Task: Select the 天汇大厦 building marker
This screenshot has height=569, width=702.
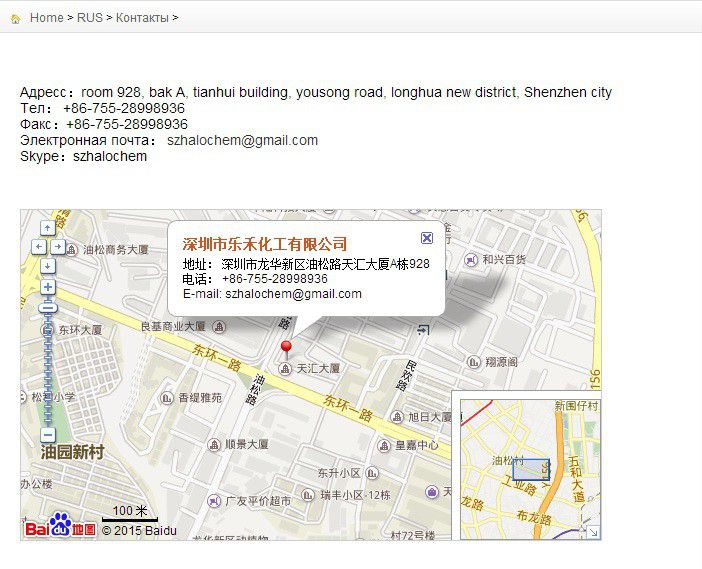Action: [284, 369]
